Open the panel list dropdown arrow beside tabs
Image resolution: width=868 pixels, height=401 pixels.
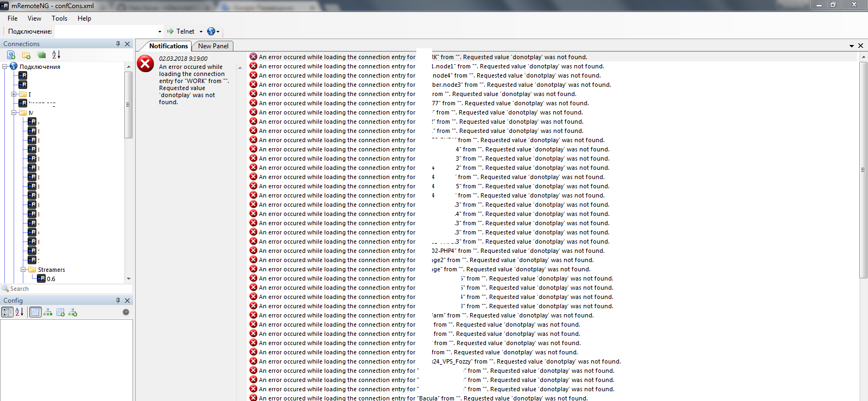(852, 46)
